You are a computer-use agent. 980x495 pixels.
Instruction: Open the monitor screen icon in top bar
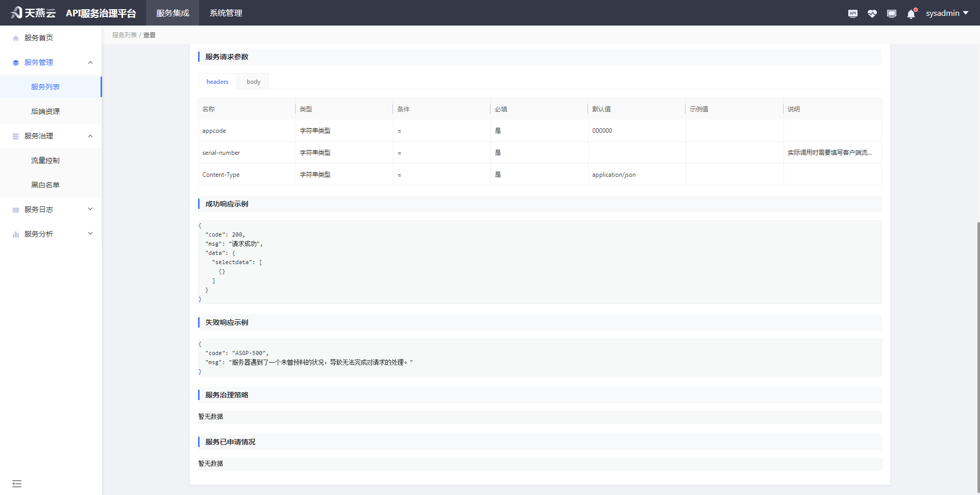[892, 13]
